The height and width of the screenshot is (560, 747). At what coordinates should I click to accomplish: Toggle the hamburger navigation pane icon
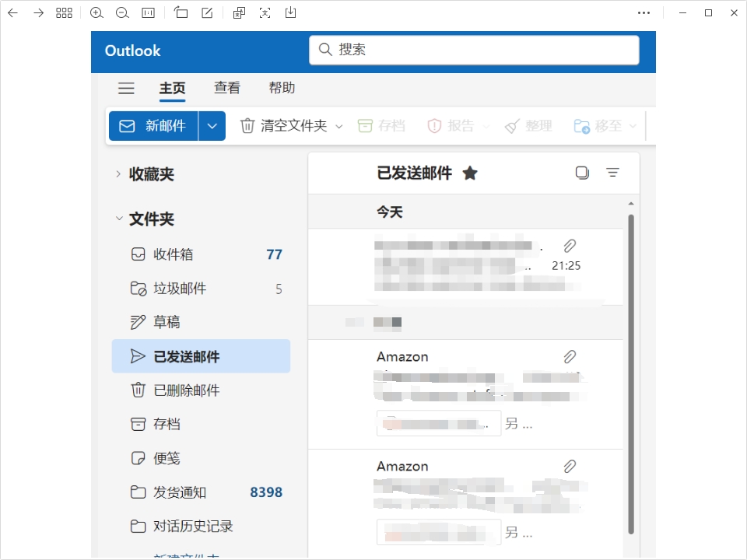126,88
